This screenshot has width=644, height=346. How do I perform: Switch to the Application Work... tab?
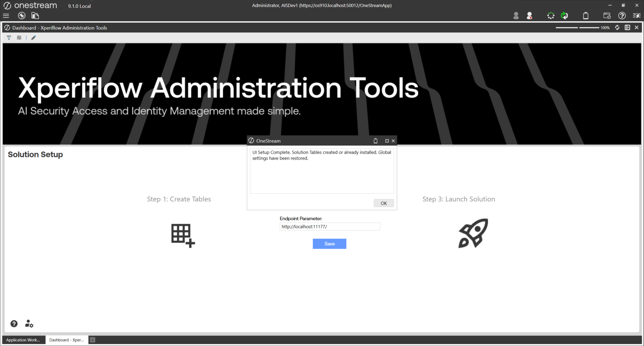point(23,340)
